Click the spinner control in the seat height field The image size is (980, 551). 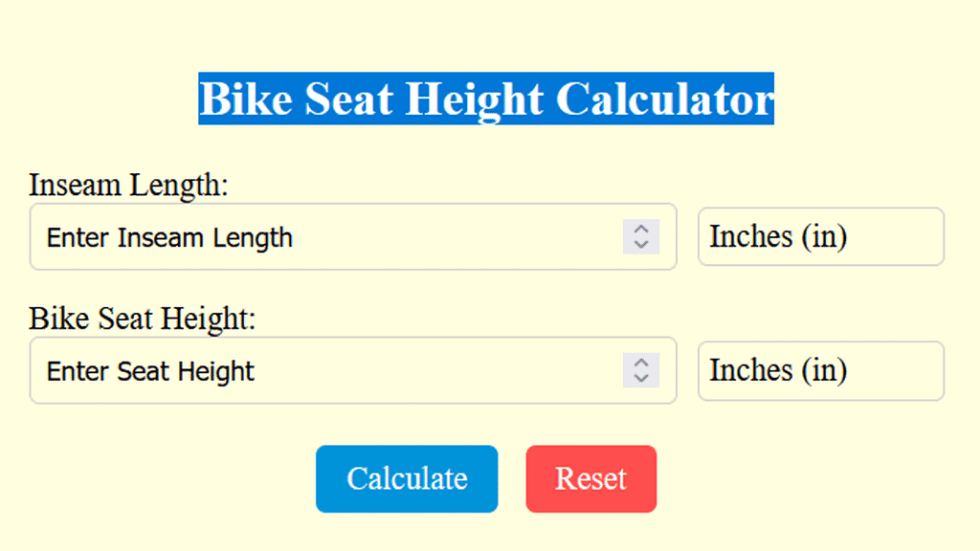(641, 371)
